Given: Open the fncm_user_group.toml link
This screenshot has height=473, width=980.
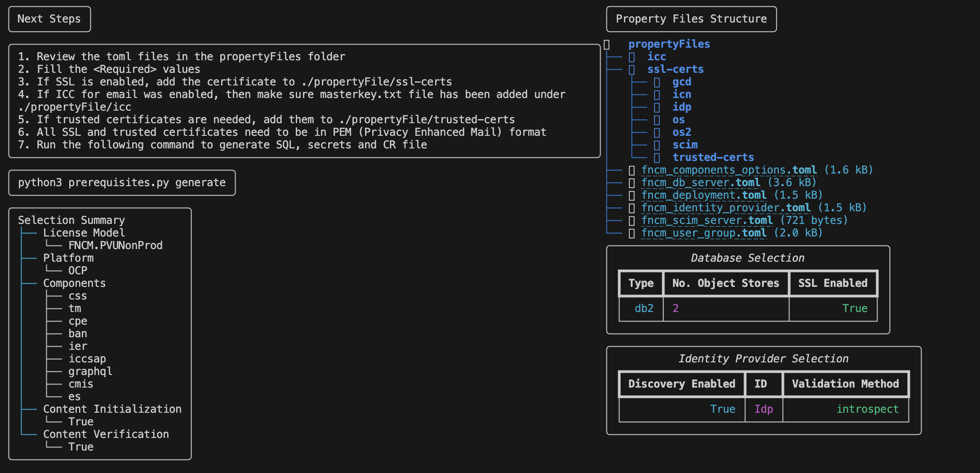Looking at the screenshot, I should pos(704,233).
